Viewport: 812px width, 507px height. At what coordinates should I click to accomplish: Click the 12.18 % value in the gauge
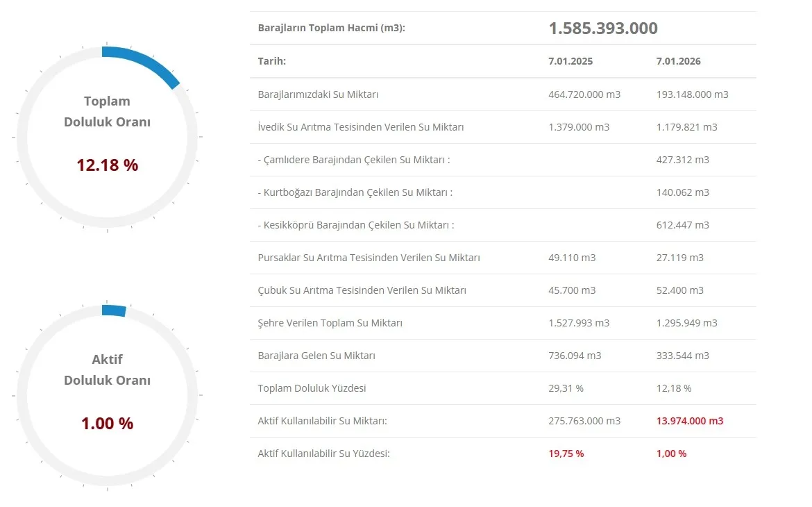click(x=107, y=165)
